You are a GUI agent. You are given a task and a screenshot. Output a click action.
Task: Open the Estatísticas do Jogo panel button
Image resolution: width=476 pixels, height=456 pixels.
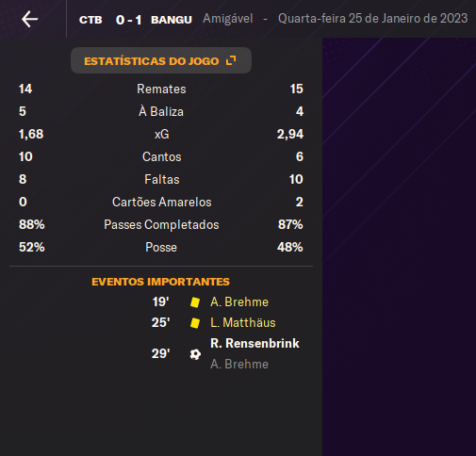(161, 60)
